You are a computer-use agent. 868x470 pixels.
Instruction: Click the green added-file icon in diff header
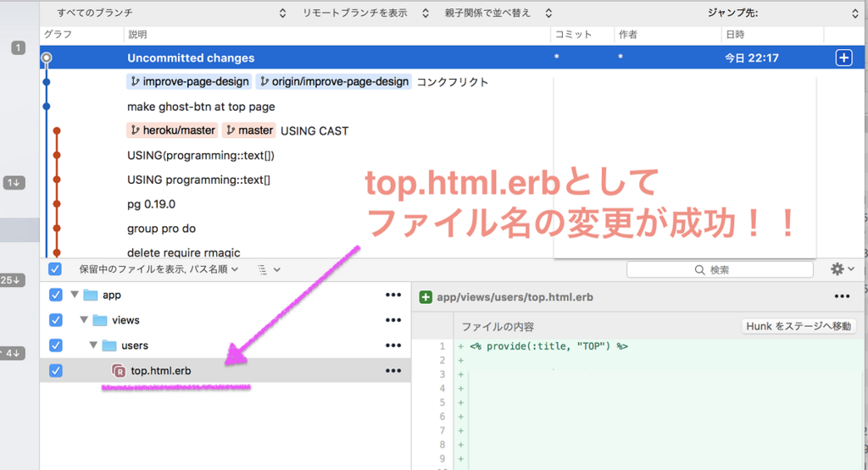tap(426, 297)
